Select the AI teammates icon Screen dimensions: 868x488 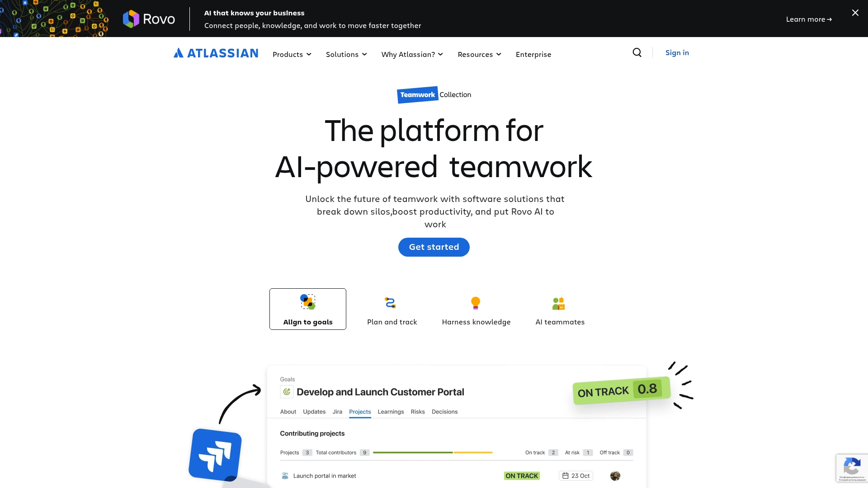(559, 303)
